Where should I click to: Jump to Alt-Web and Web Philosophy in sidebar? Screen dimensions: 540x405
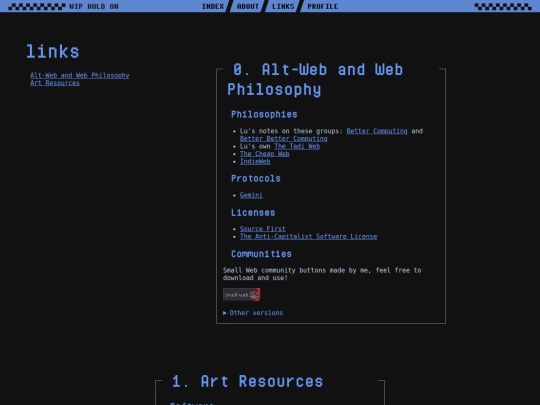80,75
